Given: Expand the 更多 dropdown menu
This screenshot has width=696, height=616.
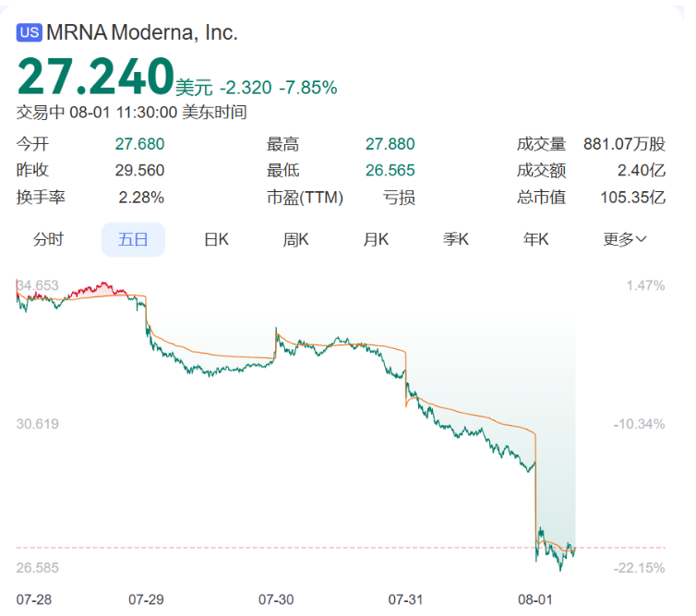Looking at the screenshot, I should coord(625,240).
